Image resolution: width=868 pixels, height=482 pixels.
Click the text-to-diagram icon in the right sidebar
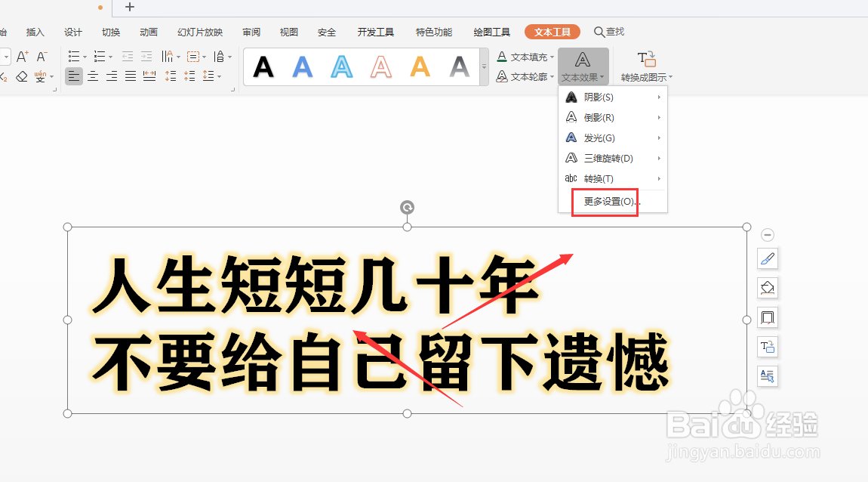click(768, 347)
